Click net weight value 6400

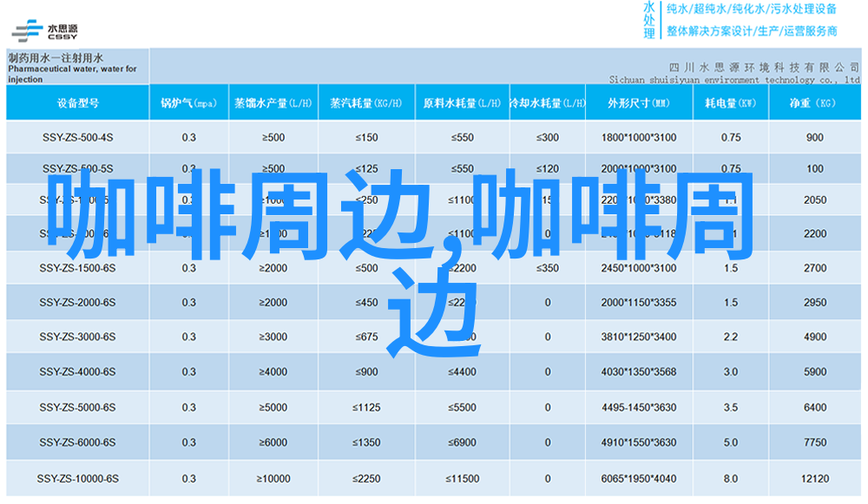coord(815,408)
